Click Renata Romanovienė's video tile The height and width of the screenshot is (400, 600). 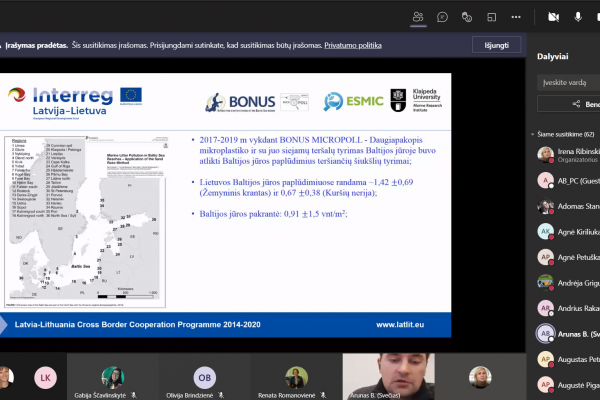297,377
